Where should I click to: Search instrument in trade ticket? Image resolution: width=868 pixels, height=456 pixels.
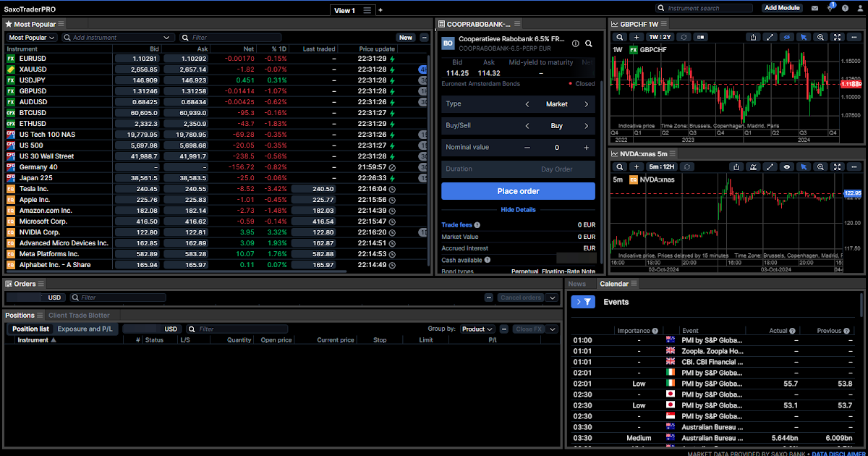click(x=589, y=43)
